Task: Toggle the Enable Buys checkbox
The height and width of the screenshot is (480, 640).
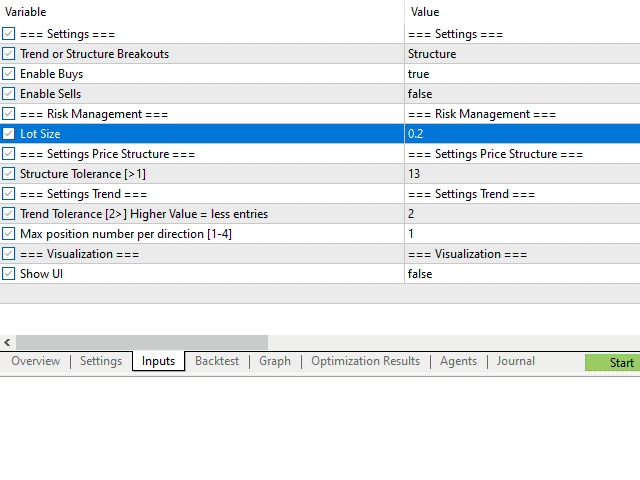Action: 9,73
